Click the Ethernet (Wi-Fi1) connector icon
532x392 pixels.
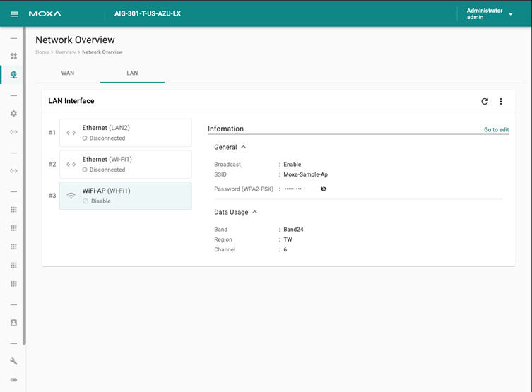pos(71,165)
